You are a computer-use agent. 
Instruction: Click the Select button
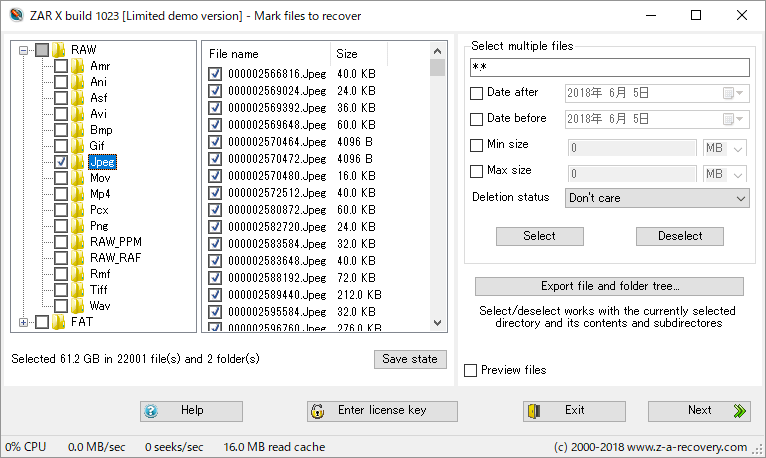(539, 236)
